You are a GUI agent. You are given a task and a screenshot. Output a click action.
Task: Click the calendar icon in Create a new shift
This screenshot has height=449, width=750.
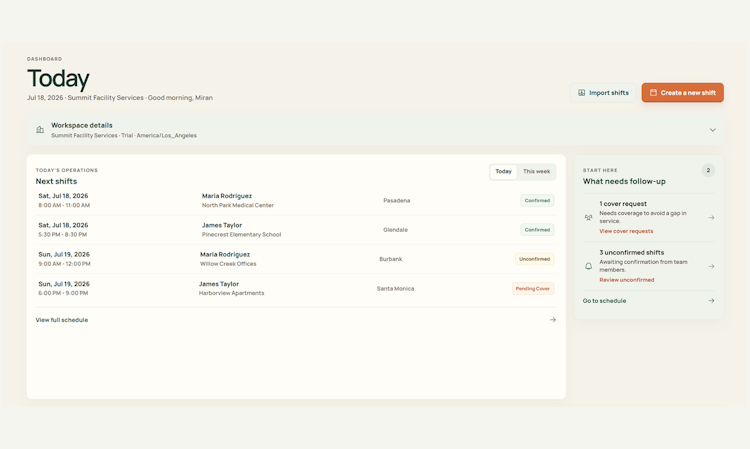pyautogui.click(x=653, y=93)
